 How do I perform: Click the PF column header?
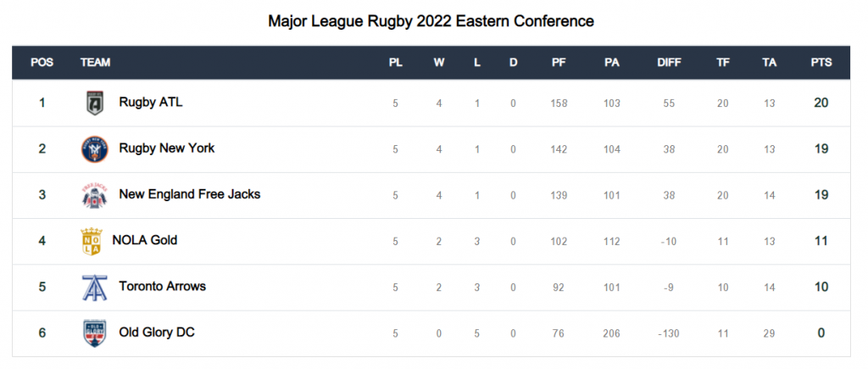559,63
